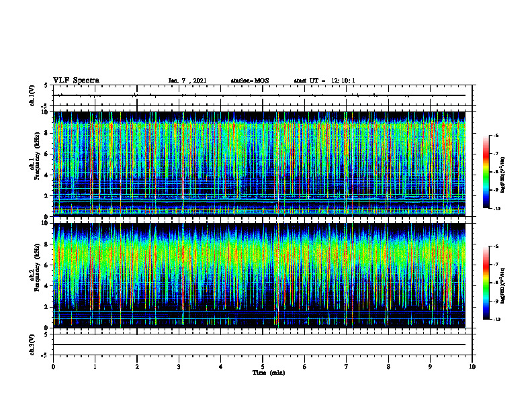Click the time axis tick label 3
Screen dimensions: 532x411
[179, 367]
